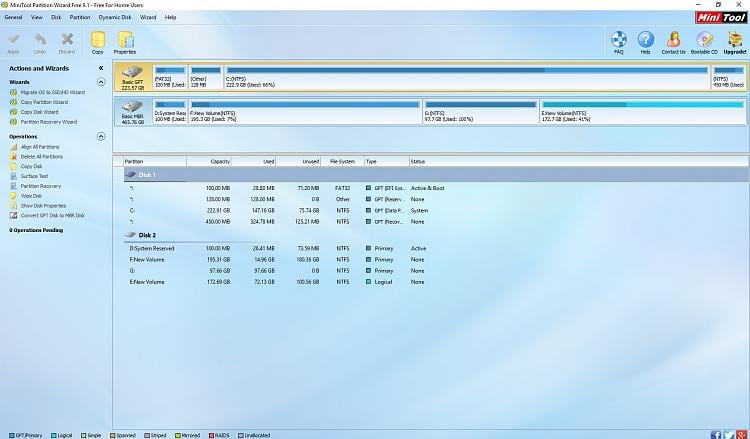Select the Basic MBR disk icon
750x439 pixels.
click(x=132, y=107)
